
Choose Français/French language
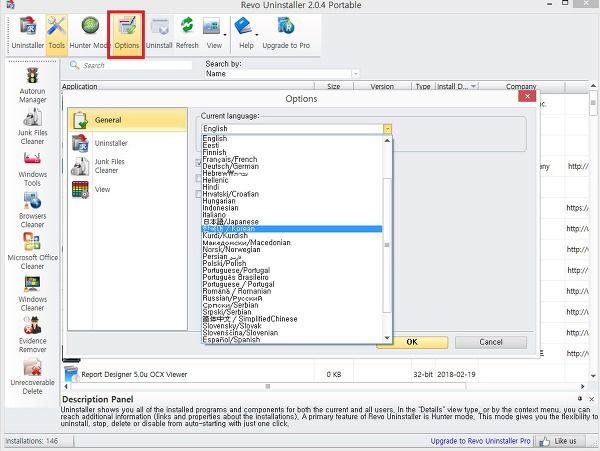click(292, 159)
